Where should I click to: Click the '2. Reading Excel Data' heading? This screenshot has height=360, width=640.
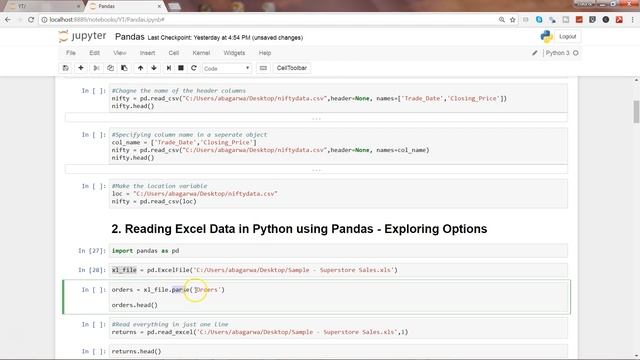tap(299, 229)
